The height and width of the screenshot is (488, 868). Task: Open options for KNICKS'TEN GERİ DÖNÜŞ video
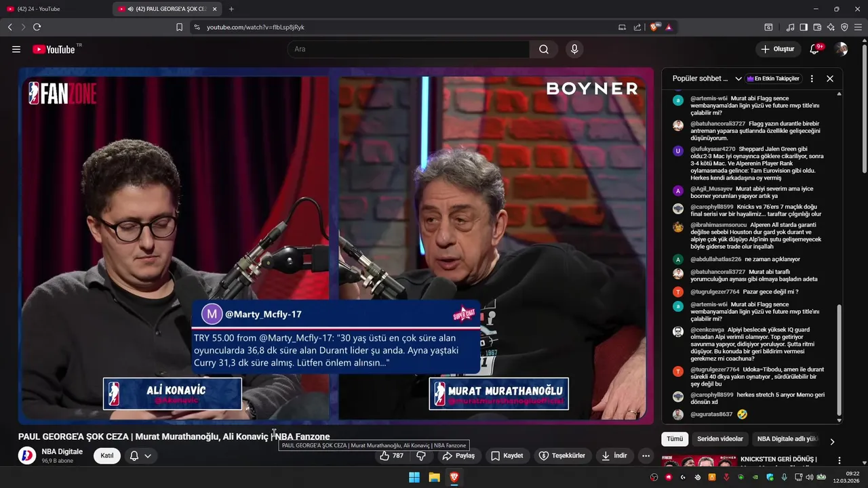click(x=839, y=460)
